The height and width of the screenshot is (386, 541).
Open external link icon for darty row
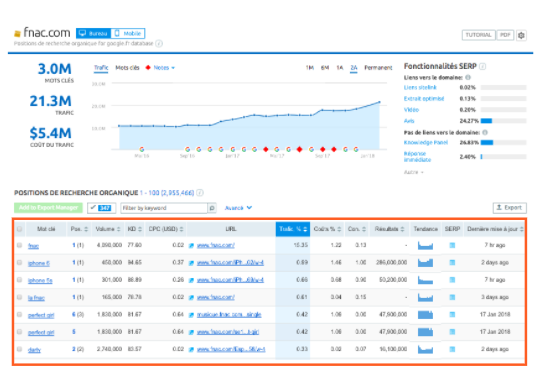point(191,349)
